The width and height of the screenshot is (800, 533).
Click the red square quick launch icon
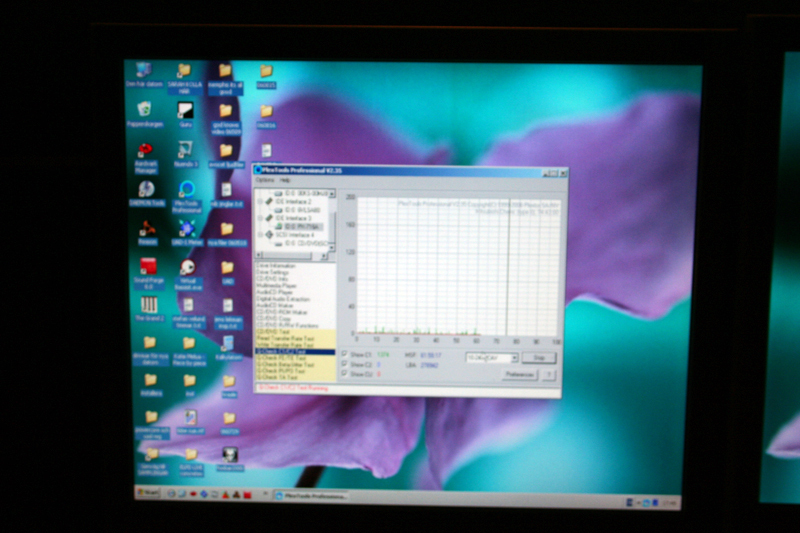pyautogui.click(x=247, y=495)
